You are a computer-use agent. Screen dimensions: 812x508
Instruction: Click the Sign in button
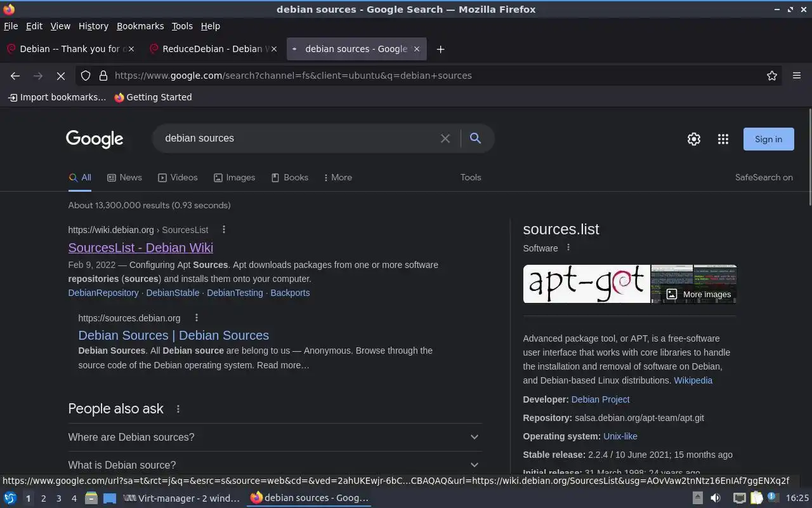tap(768, 139)
